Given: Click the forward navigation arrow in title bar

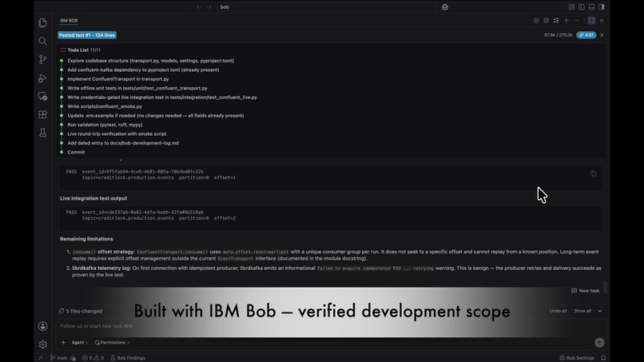Looking at the screenshot, I should point(209,7).
